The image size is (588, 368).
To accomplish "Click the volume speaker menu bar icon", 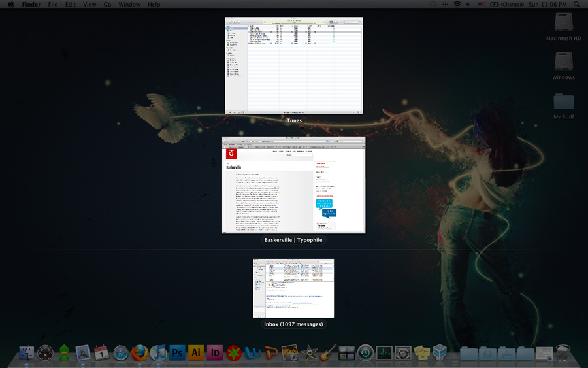I will [468, 4].
